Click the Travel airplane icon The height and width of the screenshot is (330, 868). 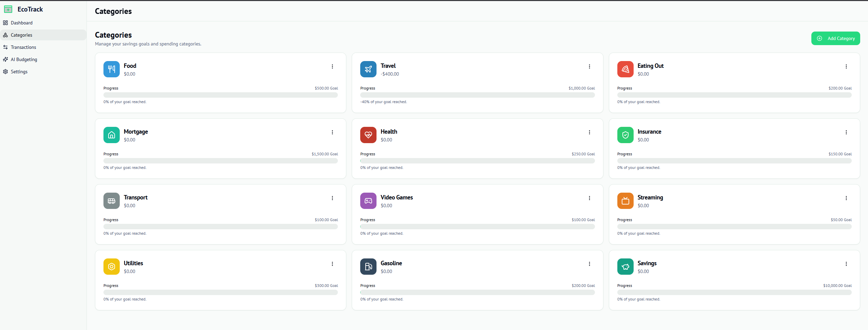[368, 69]
